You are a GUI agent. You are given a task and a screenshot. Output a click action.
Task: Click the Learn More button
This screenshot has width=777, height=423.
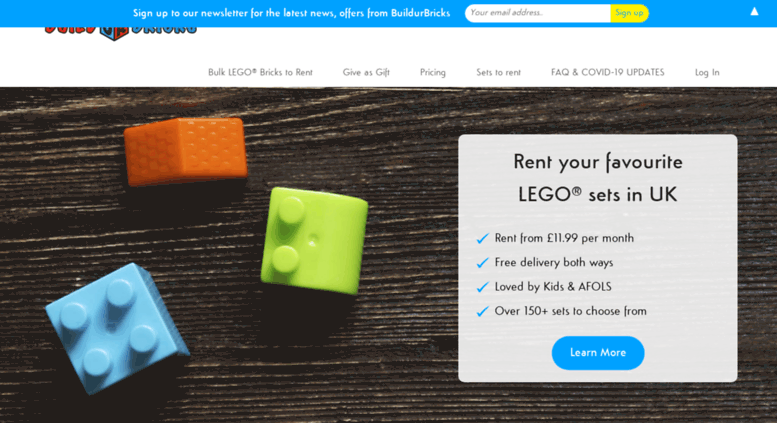tap(598, 353)
